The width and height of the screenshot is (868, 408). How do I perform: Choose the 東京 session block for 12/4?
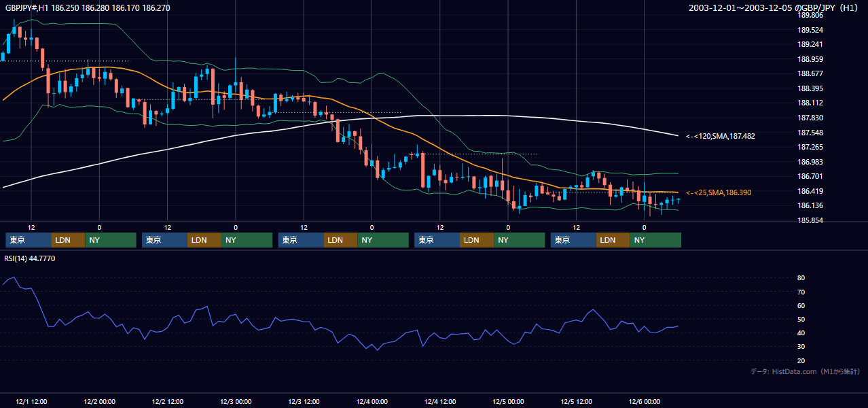[437, 240]
